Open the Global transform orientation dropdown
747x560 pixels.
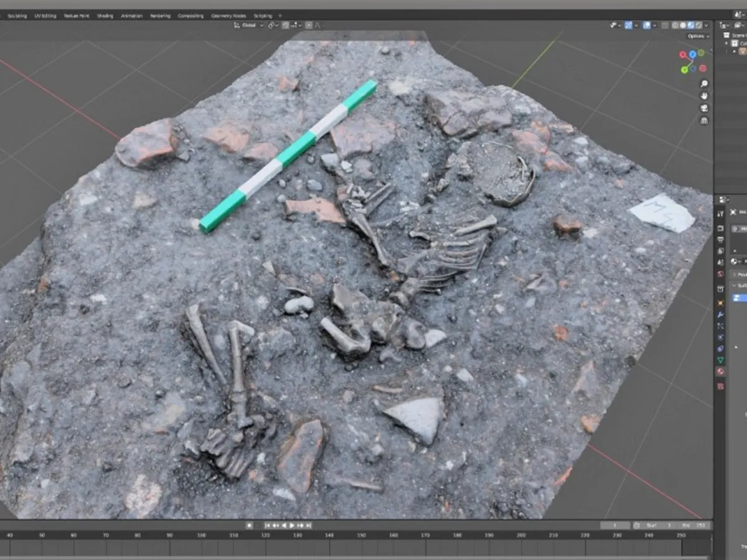(248, 25)
